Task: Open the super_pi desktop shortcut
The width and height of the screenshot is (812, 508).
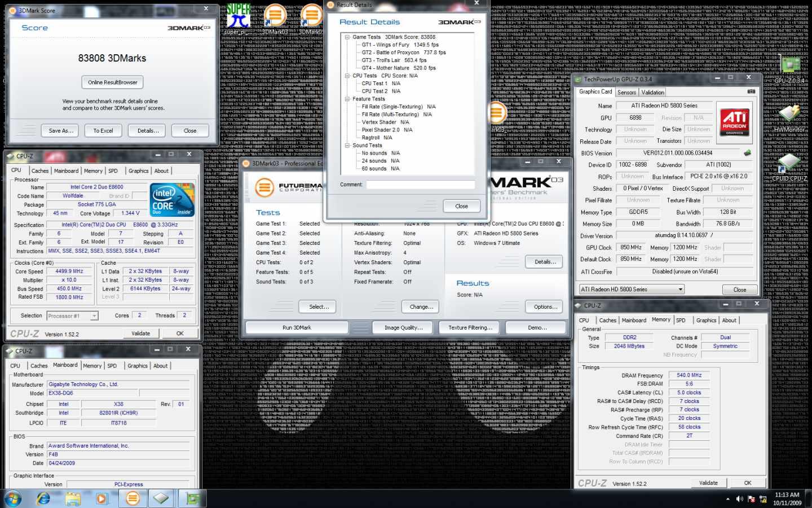Action: pos(238,18)
